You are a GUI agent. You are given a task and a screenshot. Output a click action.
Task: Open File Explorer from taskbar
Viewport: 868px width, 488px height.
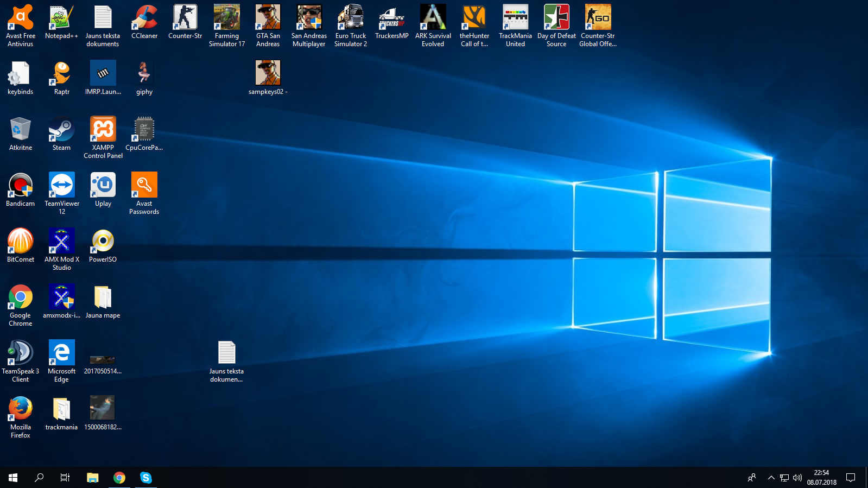click(93, 478)
